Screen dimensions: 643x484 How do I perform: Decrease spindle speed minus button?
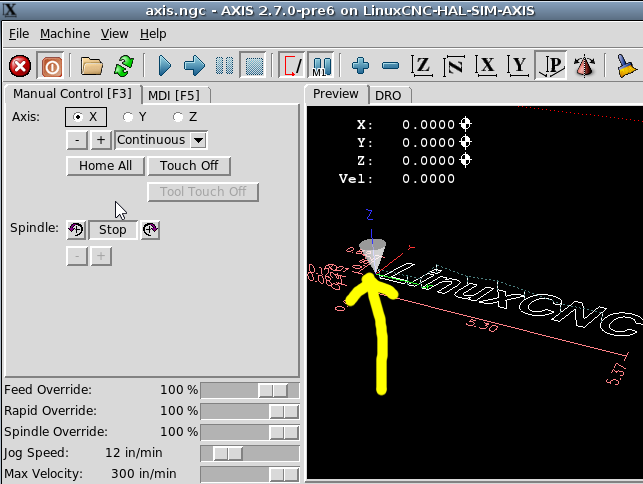pos(77,256)
